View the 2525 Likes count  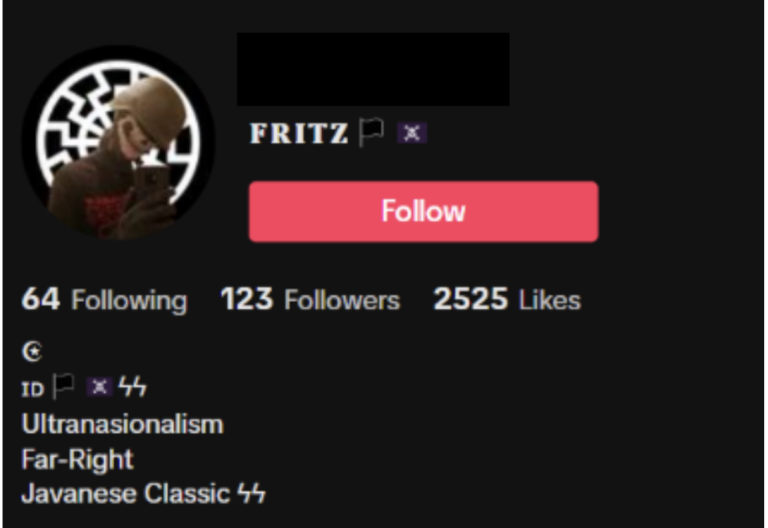507,299
